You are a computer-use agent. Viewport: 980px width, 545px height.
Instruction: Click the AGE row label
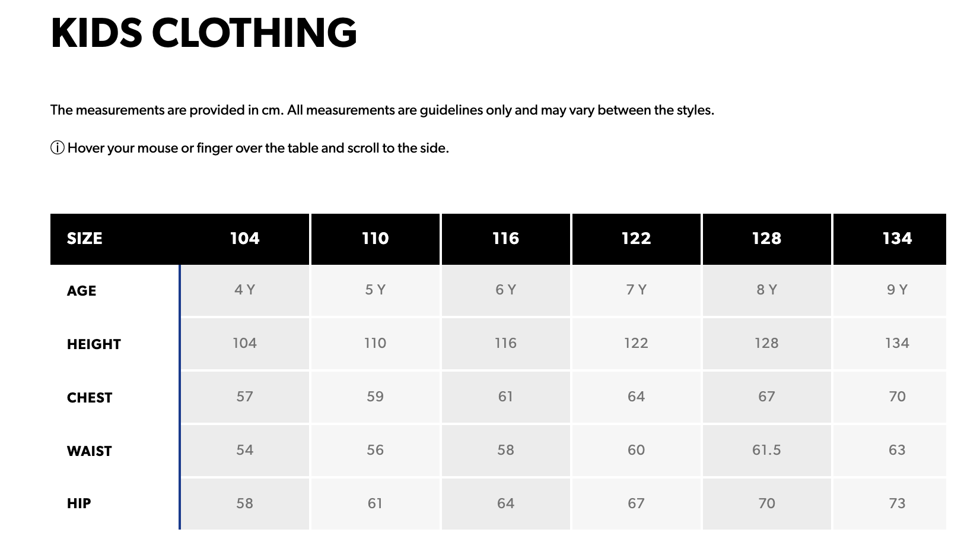(82, 291)
